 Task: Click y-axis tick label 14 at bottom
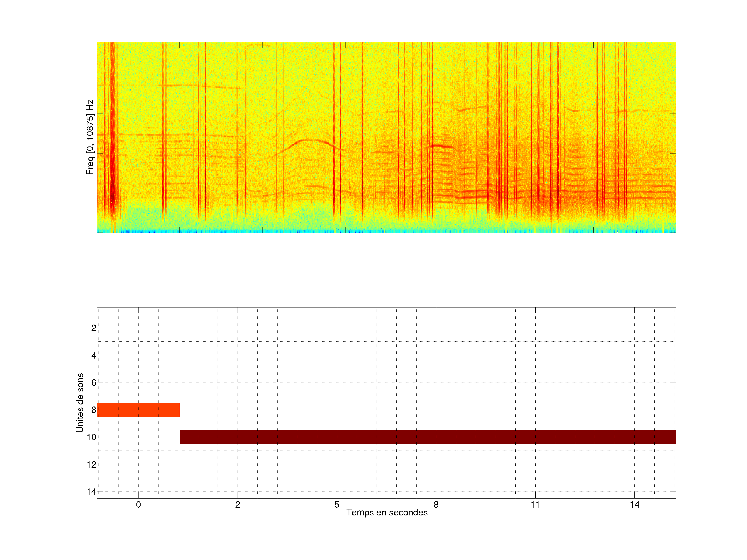(92, 492)
